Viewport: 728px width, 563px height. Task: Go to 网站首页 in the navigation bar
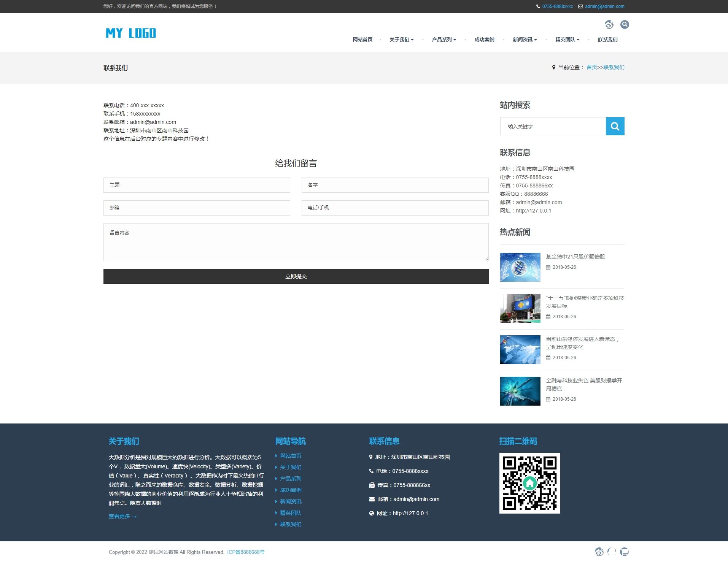362,40
